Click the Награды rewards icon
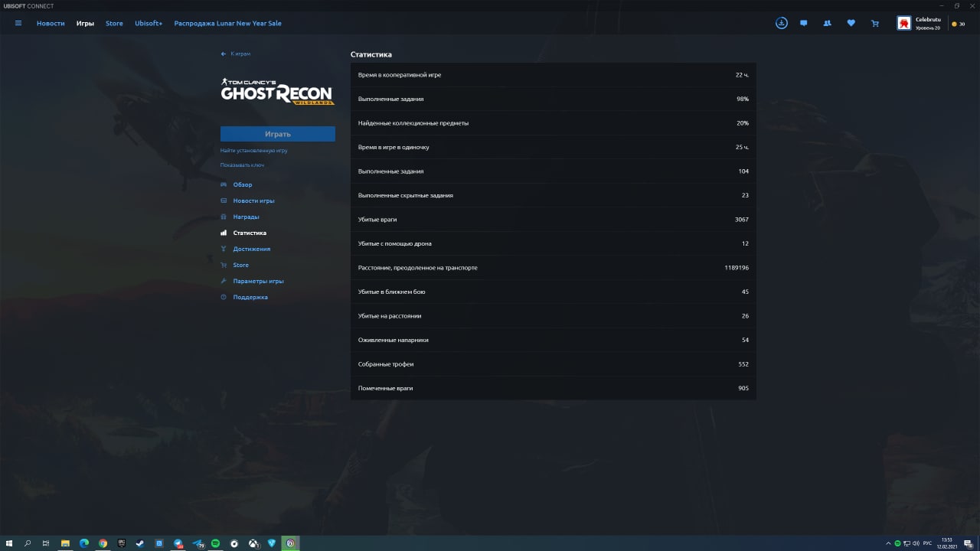The image size is (980, 551). click(x=224, y=217)
